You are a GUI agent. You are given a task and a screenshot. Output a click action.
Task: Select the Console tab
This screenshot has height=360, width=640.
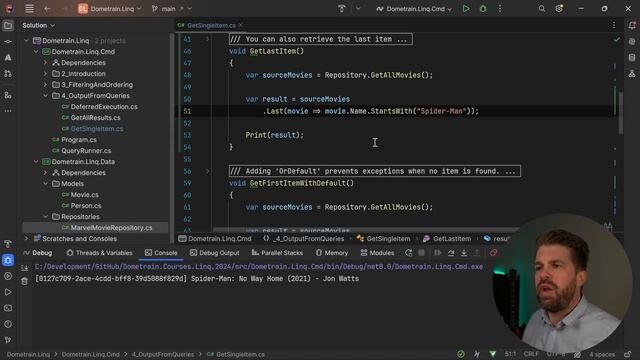(161, 253)
